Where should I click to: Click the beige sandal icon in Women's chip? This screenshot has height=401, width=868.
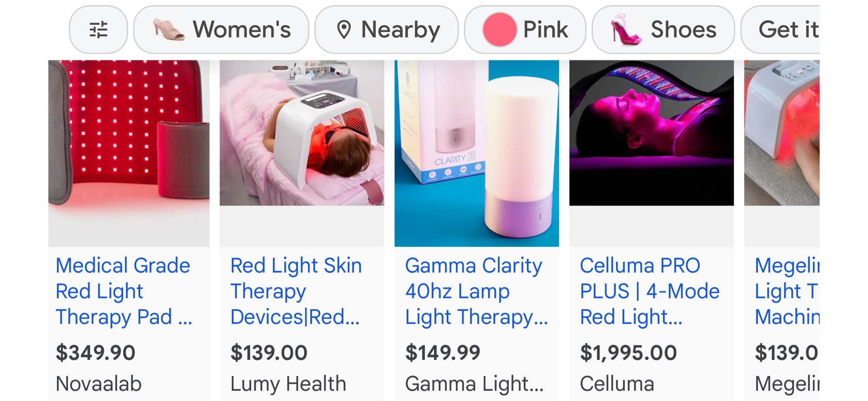click(x=168, y=30)
